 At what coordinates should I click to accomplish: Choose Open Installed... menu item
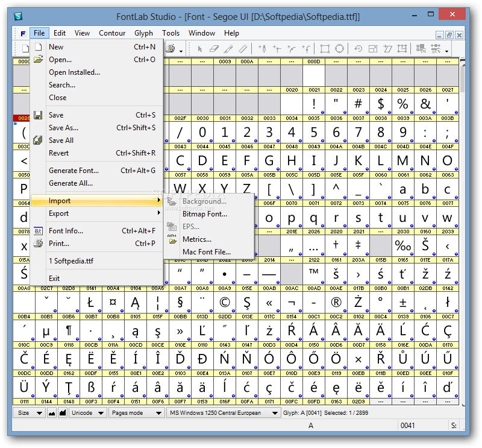96,72
